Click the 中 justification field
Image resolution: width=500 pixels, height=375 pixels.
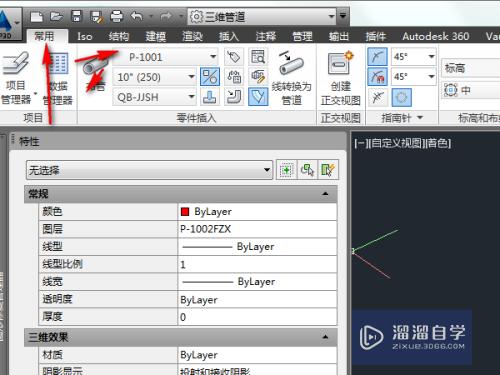(471, 90)
